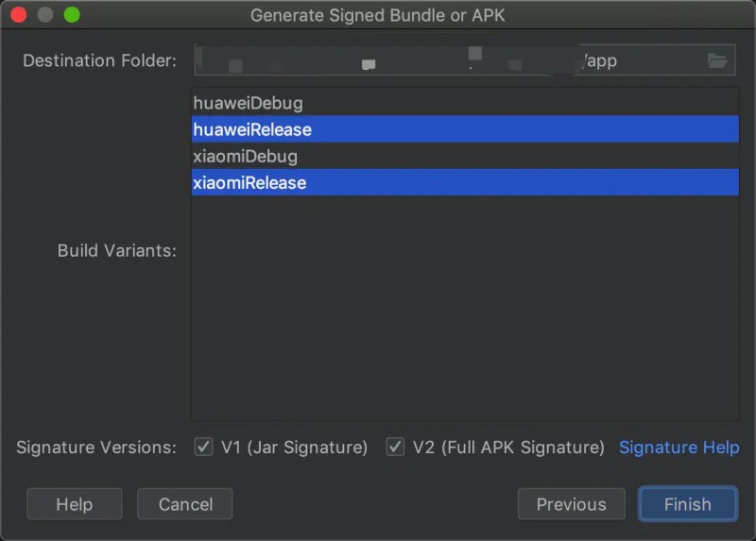The image size is (756, 541).
Task: Click the green zoom window button
Action: point(72,15)
